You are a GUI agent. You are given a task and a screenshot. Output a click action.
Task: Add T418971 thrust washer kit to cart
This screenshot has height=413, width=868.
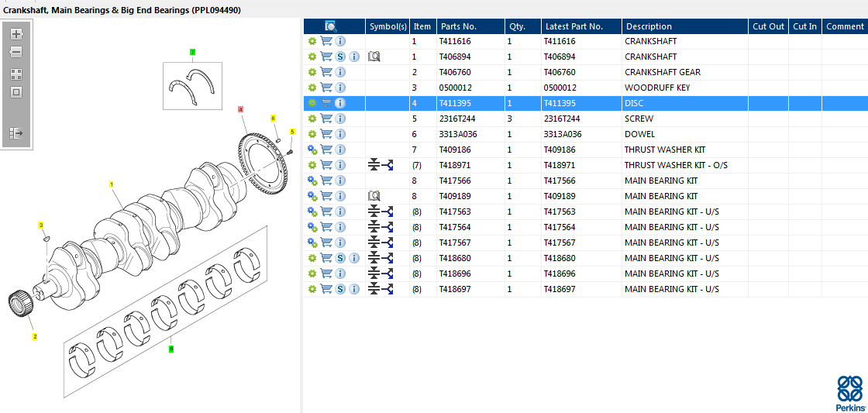point(326,165)
